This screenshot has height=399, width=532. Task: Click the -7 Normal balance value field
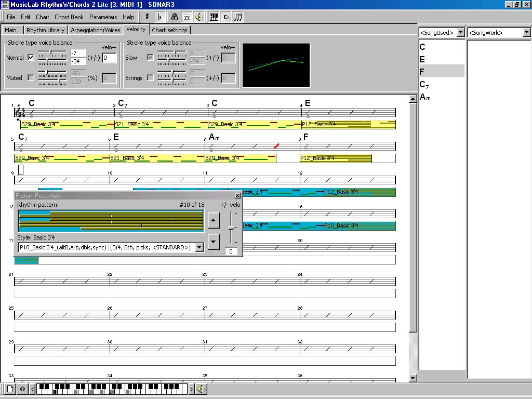coord(78,53)
